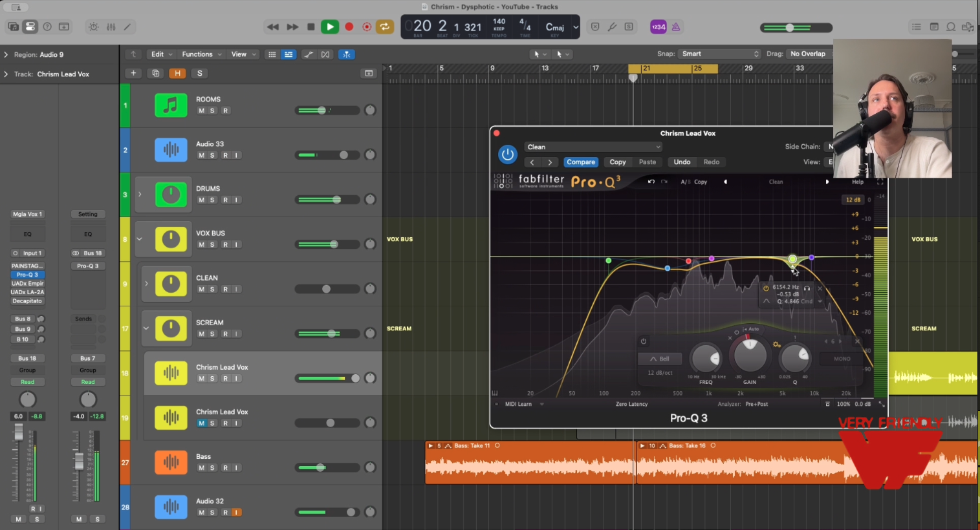
Task: Open the Editors pencil icon
Action: tap(127, 26)
